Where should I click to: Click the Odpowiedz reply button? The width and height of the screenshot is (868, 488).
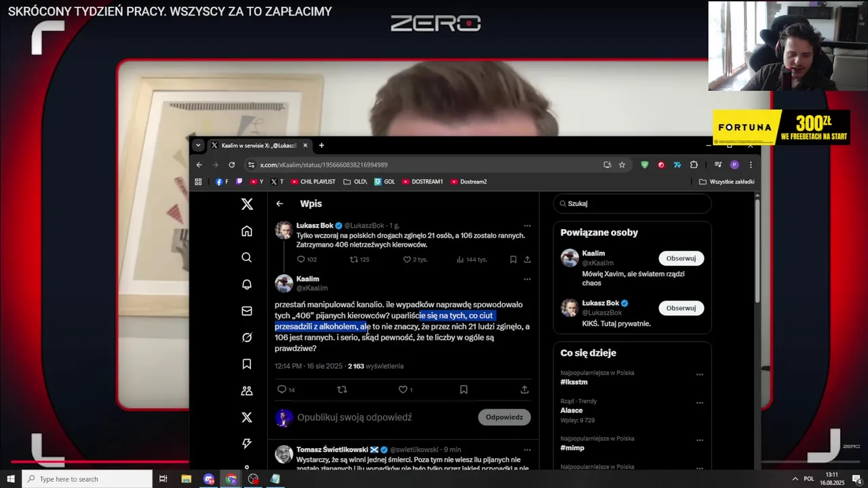point(504,418)
